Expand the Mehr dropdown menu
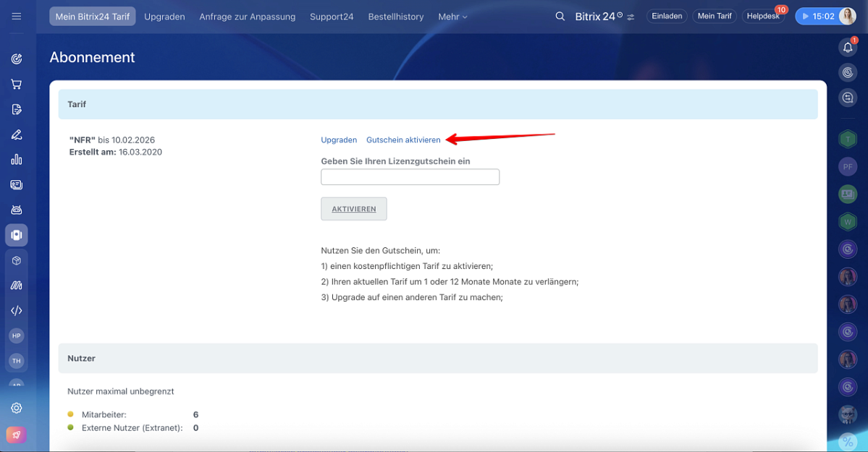Image resolution: width=868 pixels, height=452 pixels. point(452,16)
